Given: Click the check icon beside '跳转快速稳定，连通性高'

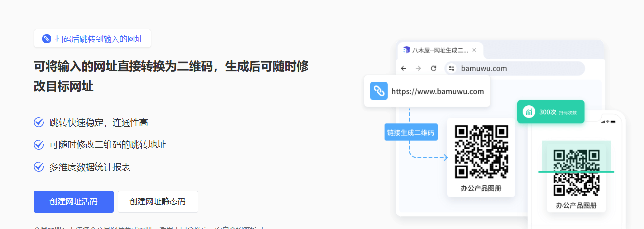Looking at the screenshot, I should click(39, 122).
